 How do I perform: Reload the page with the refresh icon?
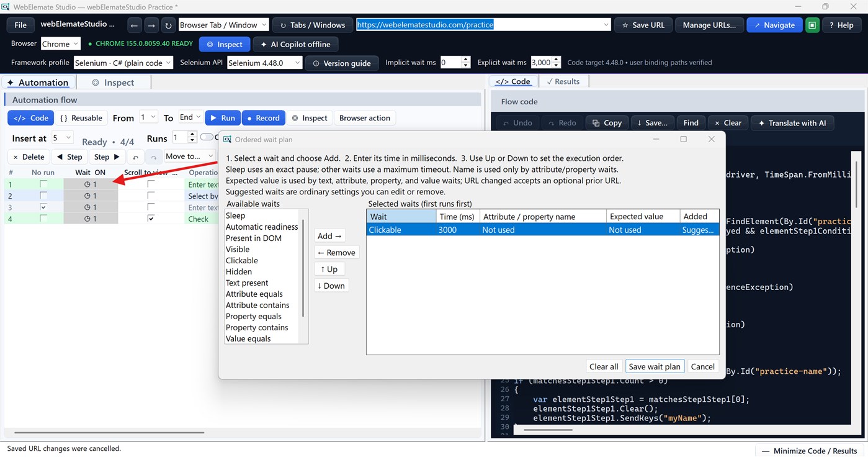tap(168, 25)
